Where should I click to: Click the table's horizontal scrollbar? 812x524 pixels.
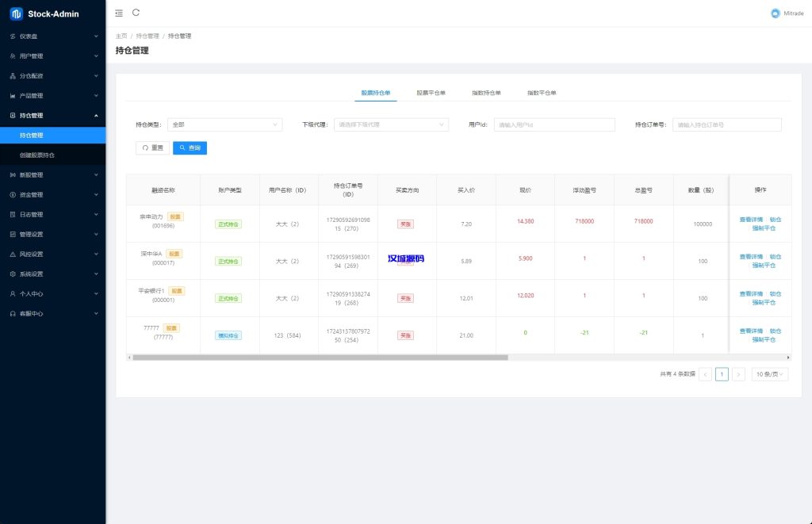coord(317,358)
